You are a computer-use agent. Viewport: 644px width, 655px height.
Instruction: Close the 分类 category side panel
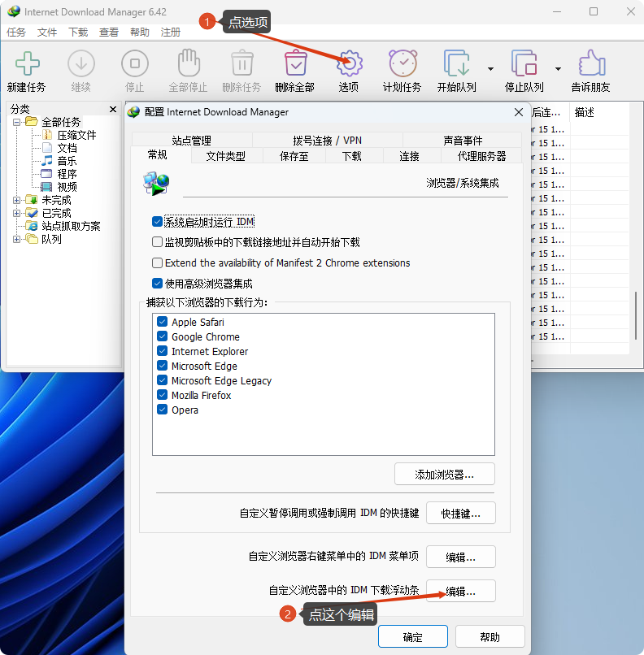coord(113,109)
